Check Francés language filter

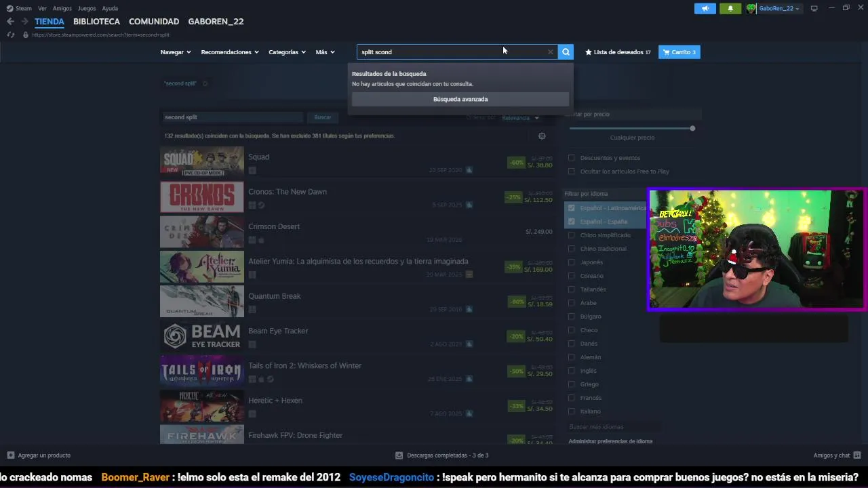pos(571,398)
